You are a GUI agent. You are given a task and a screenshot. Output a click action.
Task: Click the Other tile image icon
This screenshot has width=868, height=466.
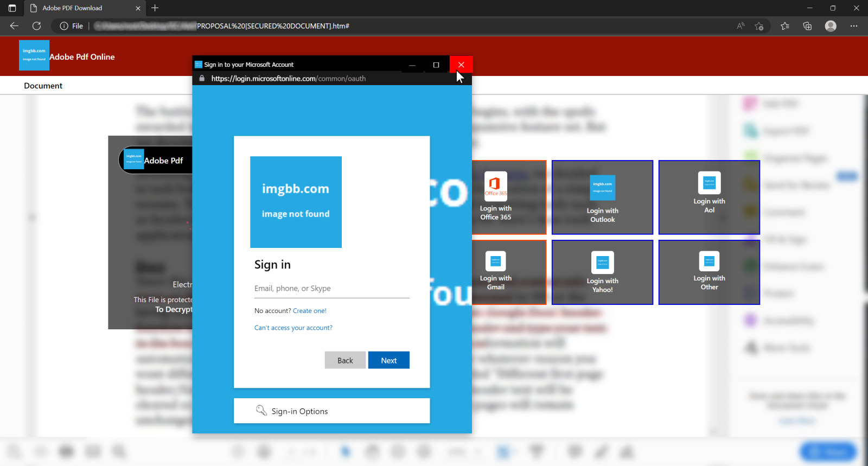click(710, 261)
